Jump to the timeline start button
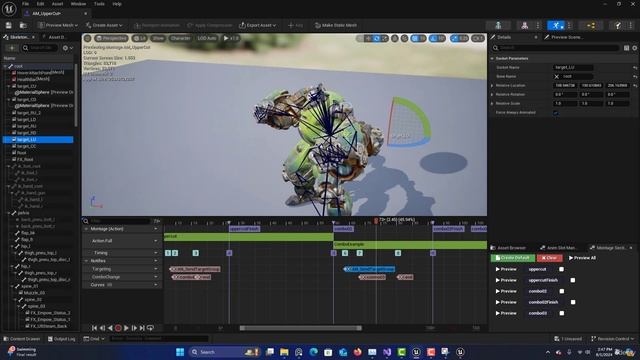The height and width of the screenshot is (360, 640). tap(94, 328)
